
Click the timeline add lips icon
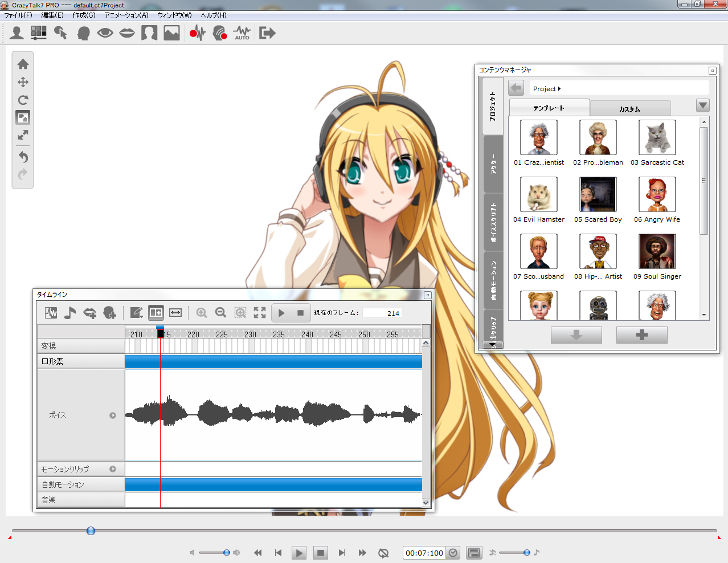click(90, 312)
